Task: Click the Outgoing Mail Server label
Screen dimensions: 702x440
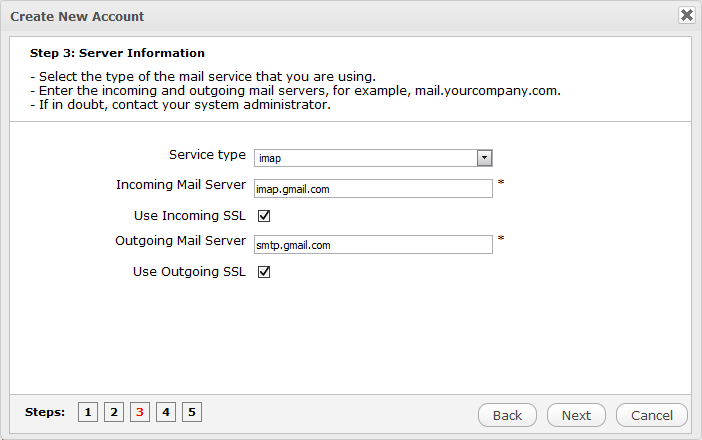Action: (181, 241)
